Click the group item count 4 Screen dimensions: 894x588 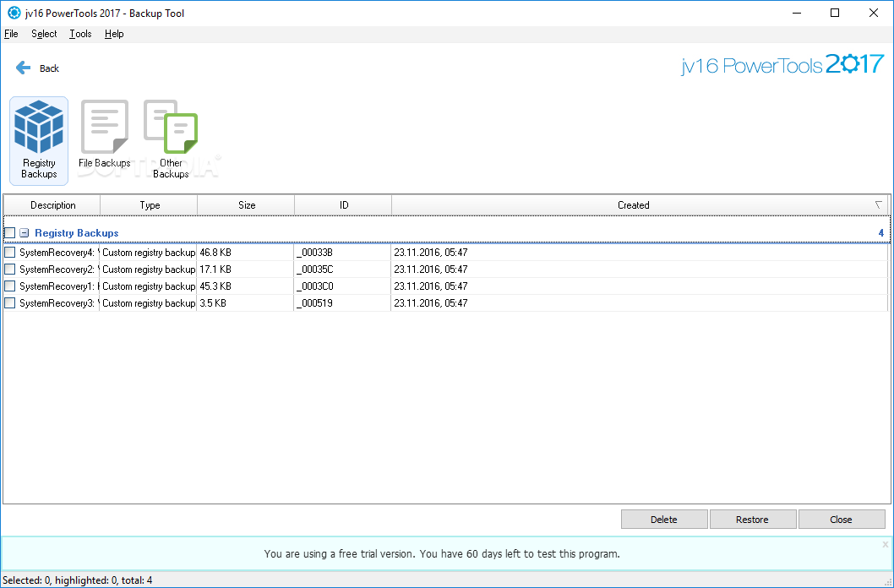coord(880,233)
